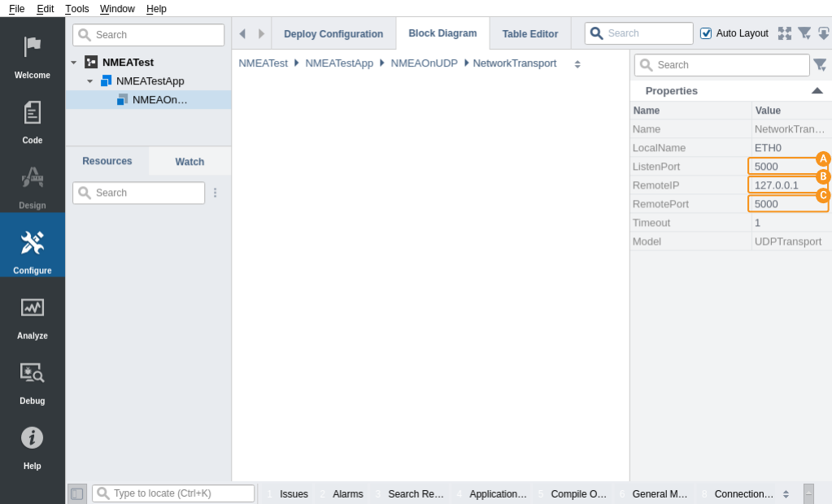Open the Welcome mode
The width and height of the screenshot is (832, 504).
(33, 55)
